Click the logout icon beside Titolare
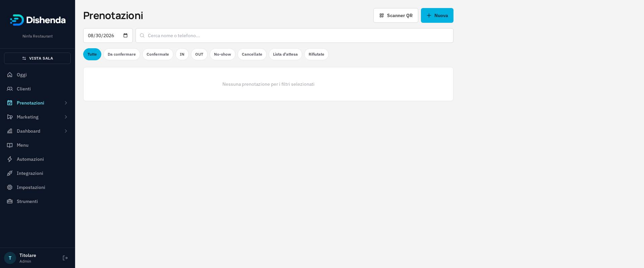This screenshot has width=644, height=268. [65, 258]
